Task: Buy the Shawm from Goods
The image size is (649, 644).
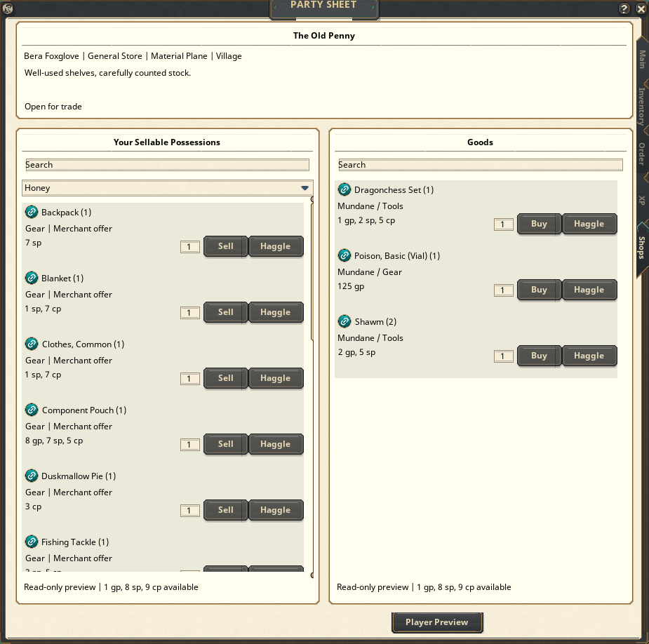Action: click(539, 356)
